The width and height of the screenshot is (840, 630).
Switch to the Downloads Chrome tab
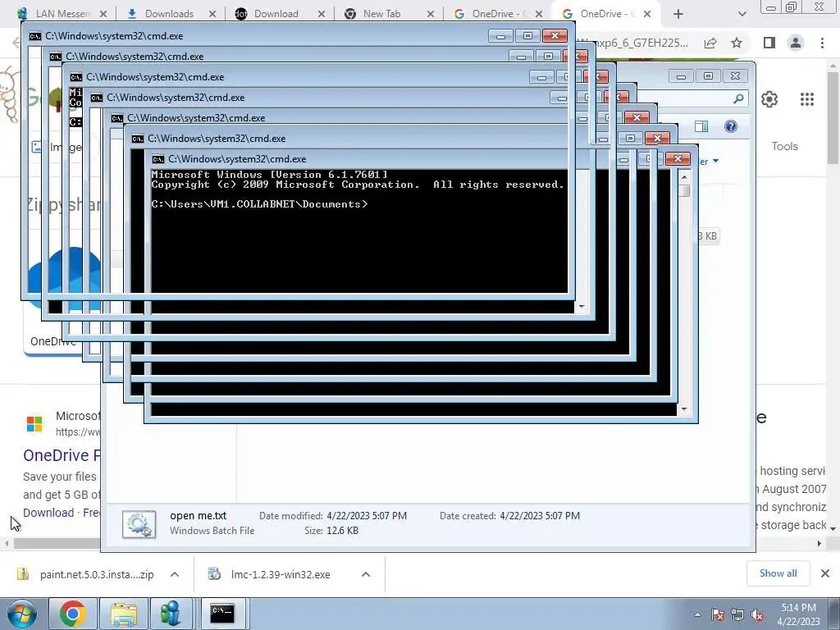coord(169,14)
